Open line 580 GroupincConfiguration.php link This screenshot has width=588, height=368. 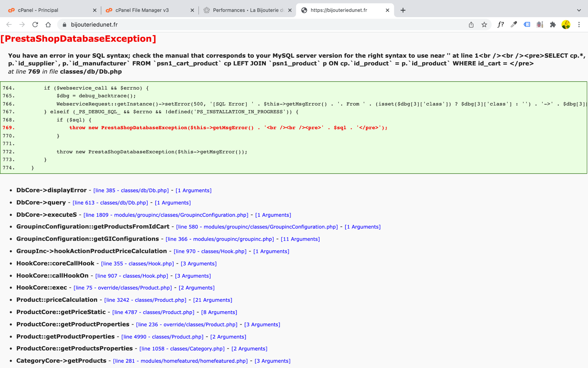[x=257, y=227]
